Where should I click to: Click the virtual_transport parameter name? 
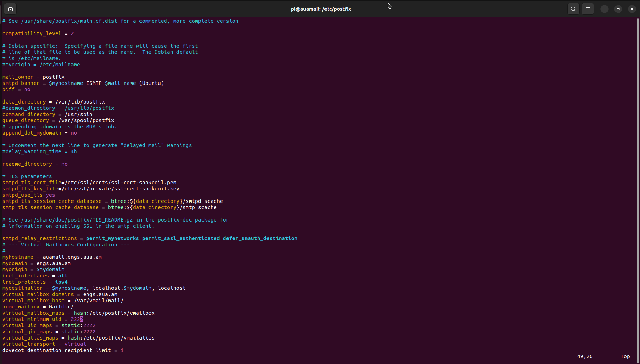tap(29, 344)
